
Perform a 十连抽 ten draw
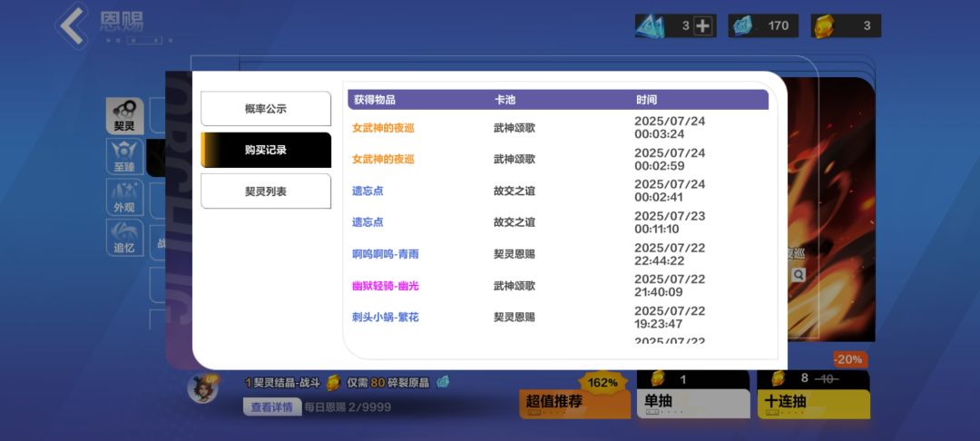pyautogui.click(x=813, y=395)
